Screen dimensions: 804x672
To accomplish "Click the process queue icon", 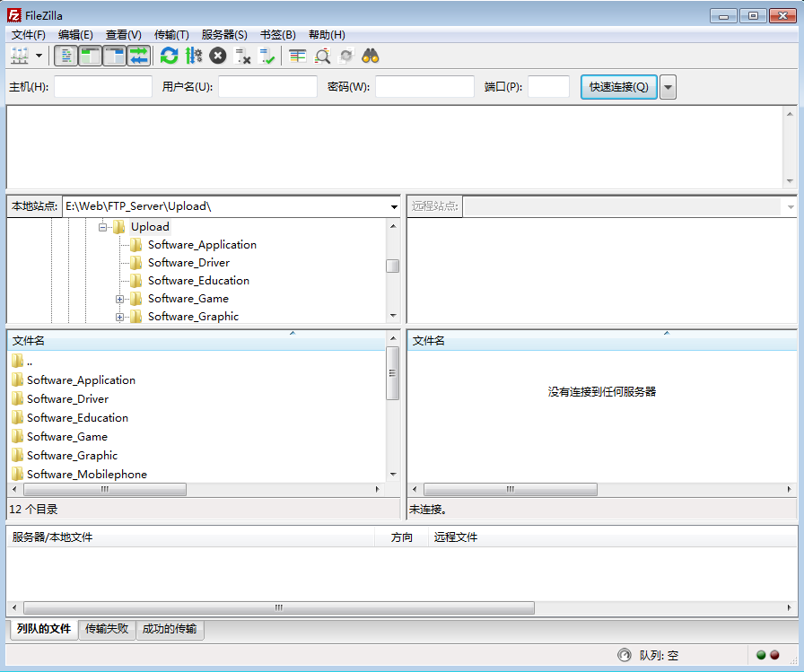I will (193, 57).
